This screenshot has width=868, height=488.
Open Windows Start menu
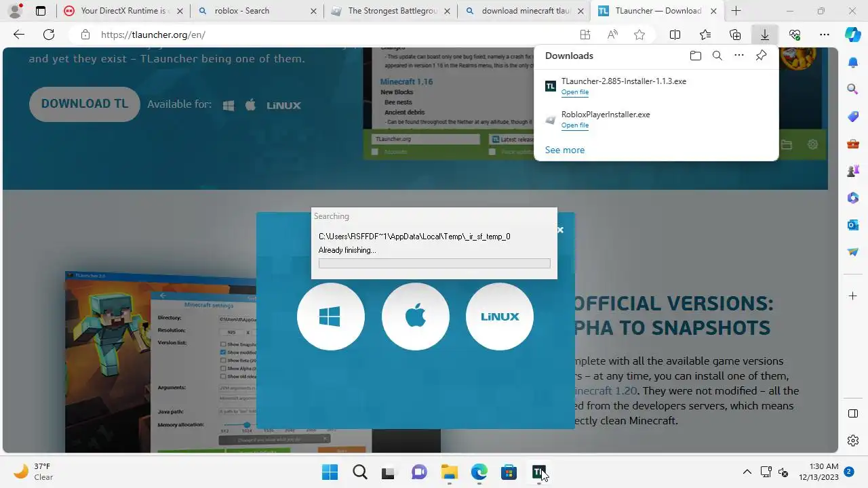pyautogui.click(x=330, y=472)
